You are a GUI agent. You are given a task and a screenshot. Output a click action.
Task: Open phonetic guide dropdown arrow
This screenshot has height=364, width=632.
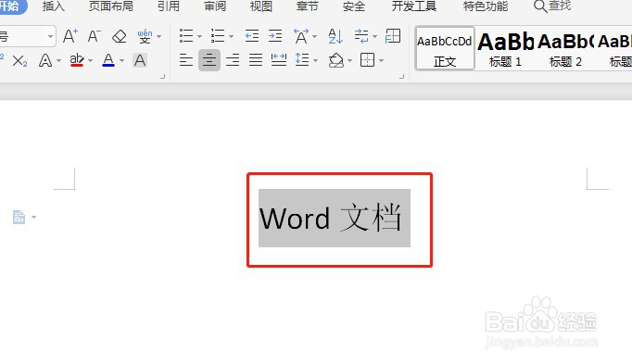point(159,37)
